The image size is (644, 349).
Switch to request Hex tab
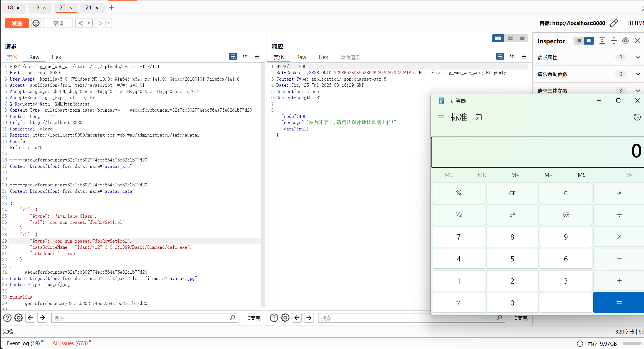pyautogui.click(x=56, y=57)
